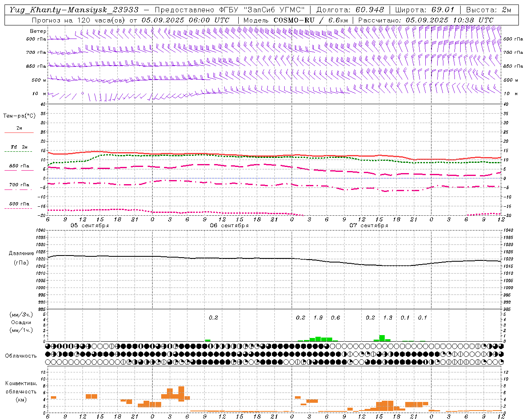Click the 'Давление' pressure panel label
Screen dimensions: 525x420
(21, 253)
